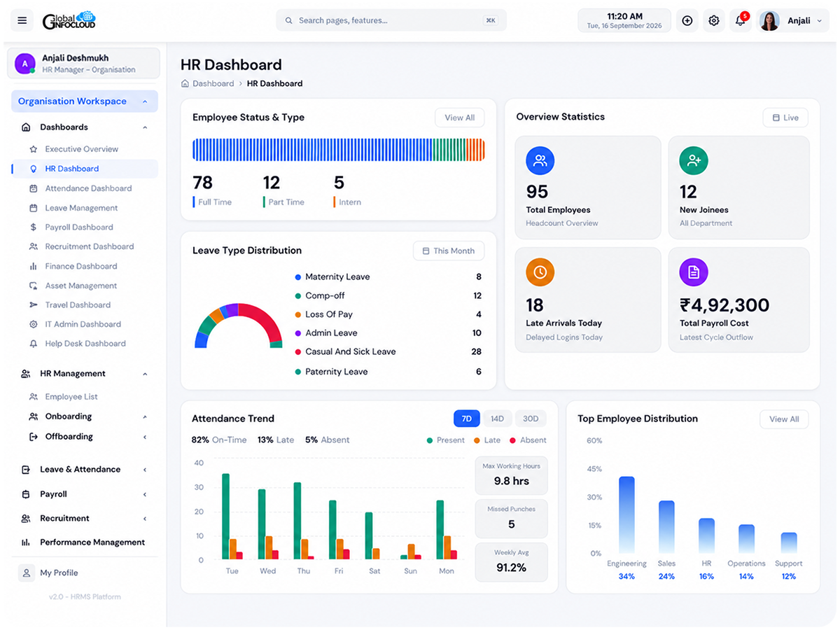The width and height of the screenshot is (840, 630).
Task: Open the settings gear icon
Action: click(x=714, y=21)
